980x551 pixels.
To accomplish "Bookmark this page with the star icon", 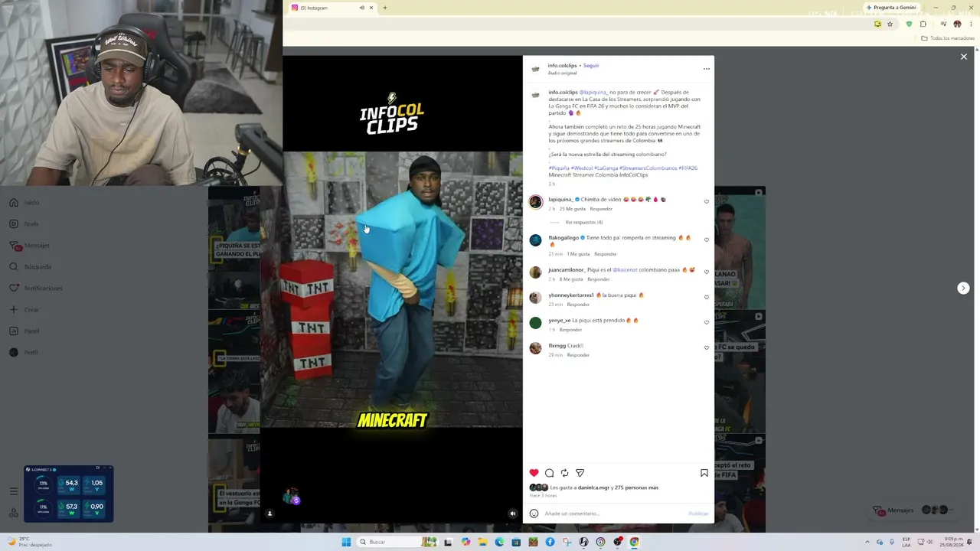I will (890, 24).
